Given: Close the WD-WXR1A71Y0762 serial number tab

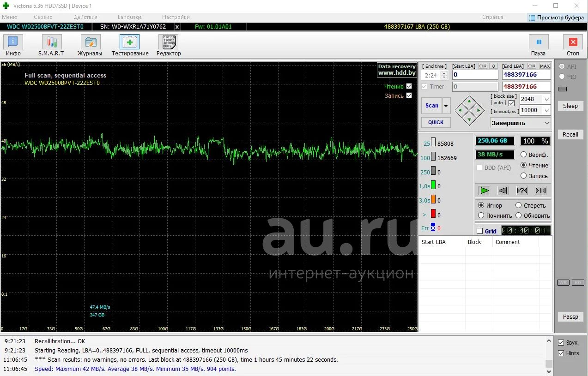Looking at the screenshot, I should (177, 27).
